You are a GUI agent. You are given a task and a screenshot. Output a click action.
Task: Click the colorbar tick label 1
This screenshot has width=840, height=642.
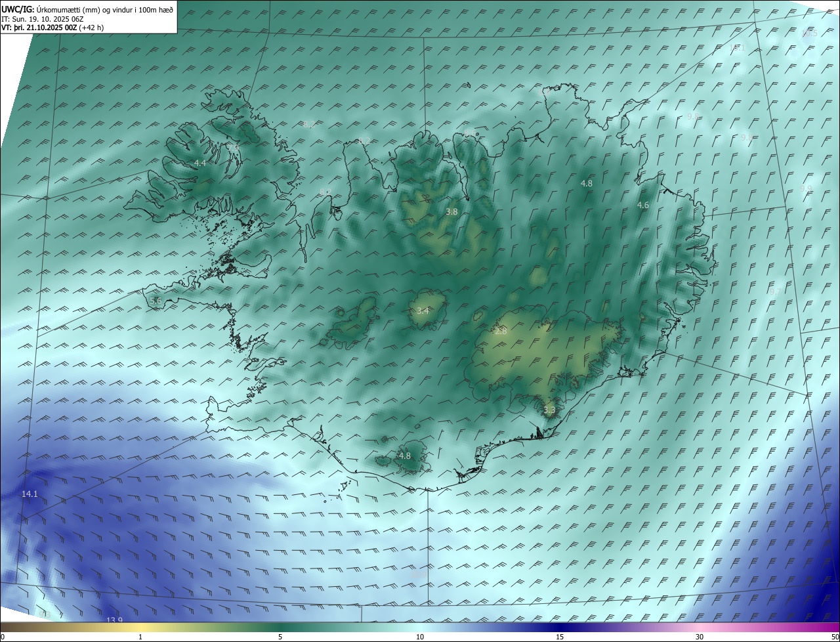(140, 636)
